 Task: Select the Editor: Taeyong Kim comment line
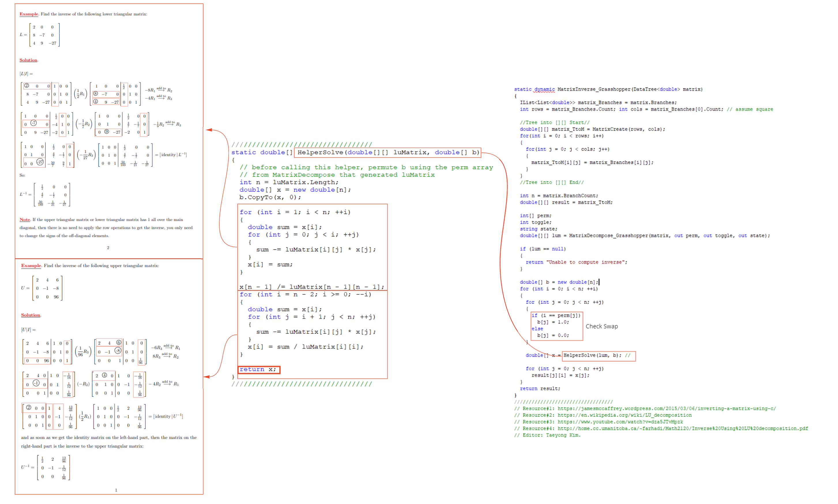[x=547, y=435]
